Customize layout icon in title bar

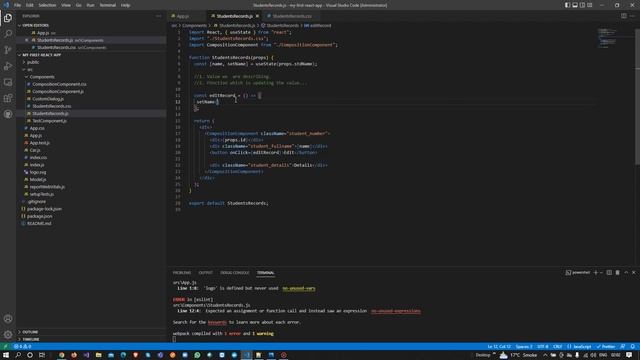590,5
